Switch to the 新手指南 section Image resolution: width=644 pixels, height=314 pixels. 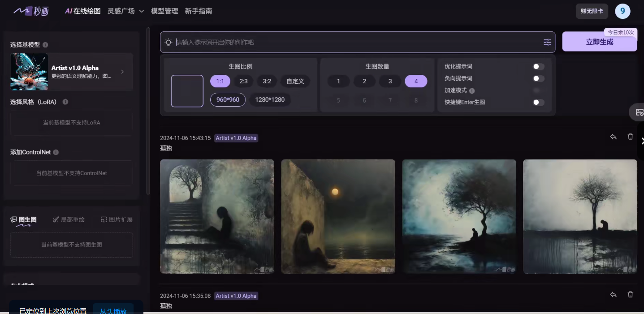[198, 11]
